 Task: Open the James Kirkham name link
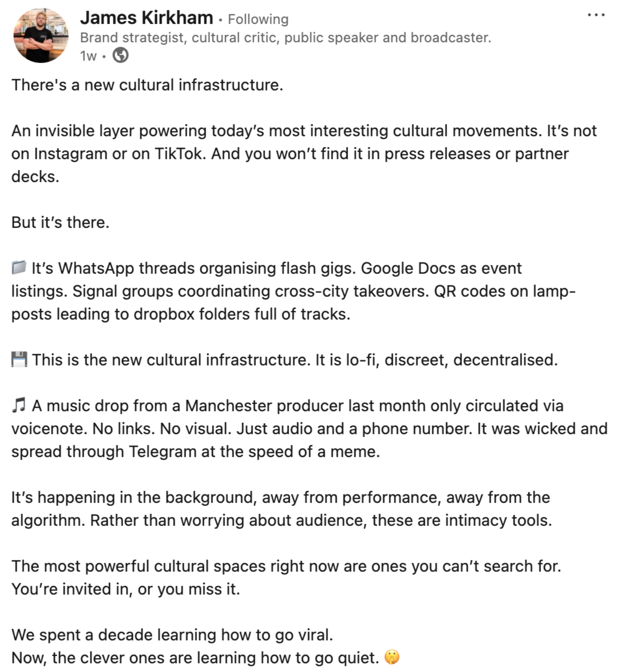pyautogui.click(x=147, y=18)
